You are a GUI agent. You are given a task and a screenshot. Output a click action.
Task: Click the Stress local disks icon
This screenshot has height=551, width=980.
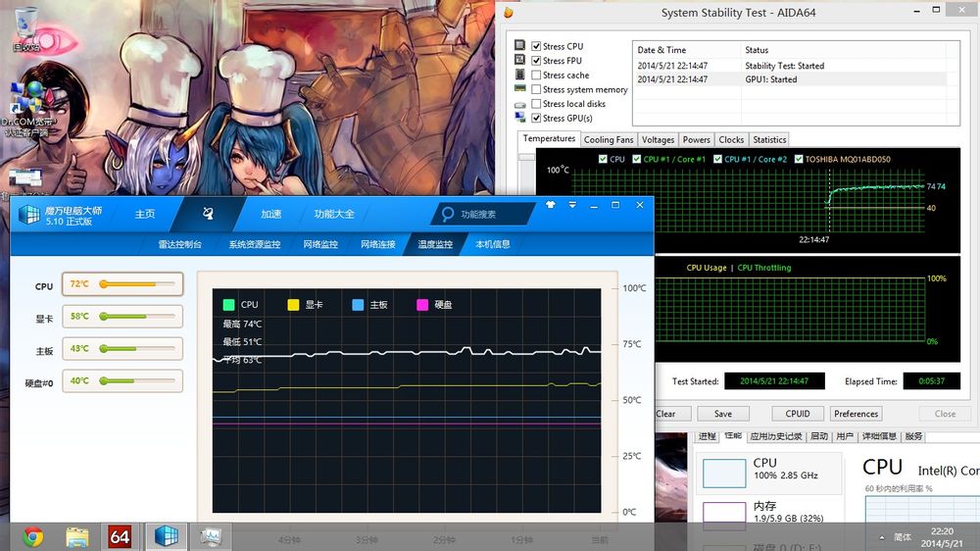point(520,104)
